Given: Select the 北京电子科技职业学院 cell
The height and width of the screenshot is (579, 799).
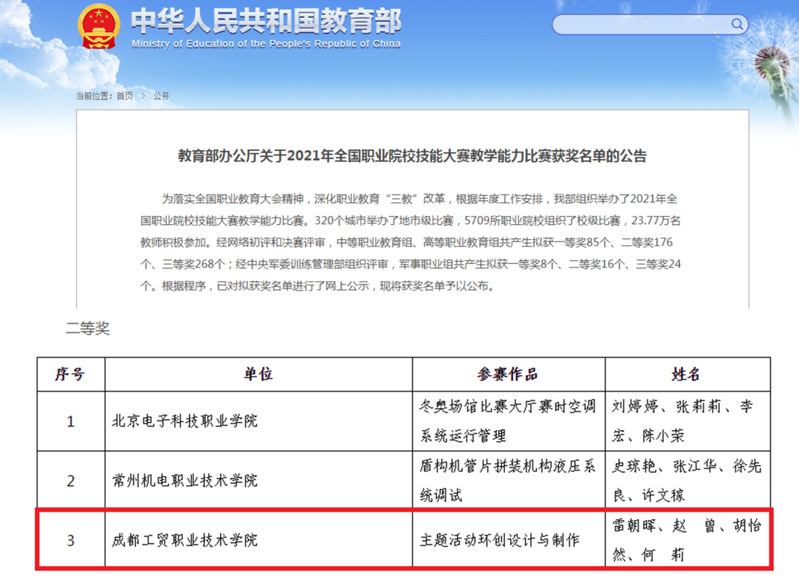Looking at the screenshot, I should coord(258,421).
